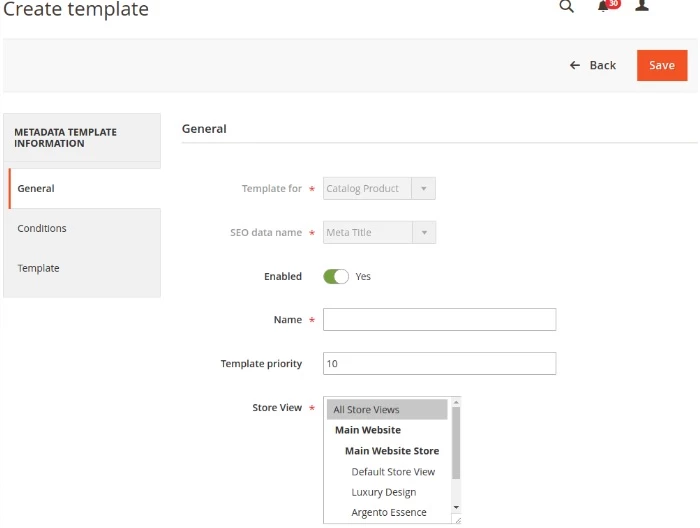Open the SEO data name dropdown
The image size is (700, 528).
tap(379, 233)
